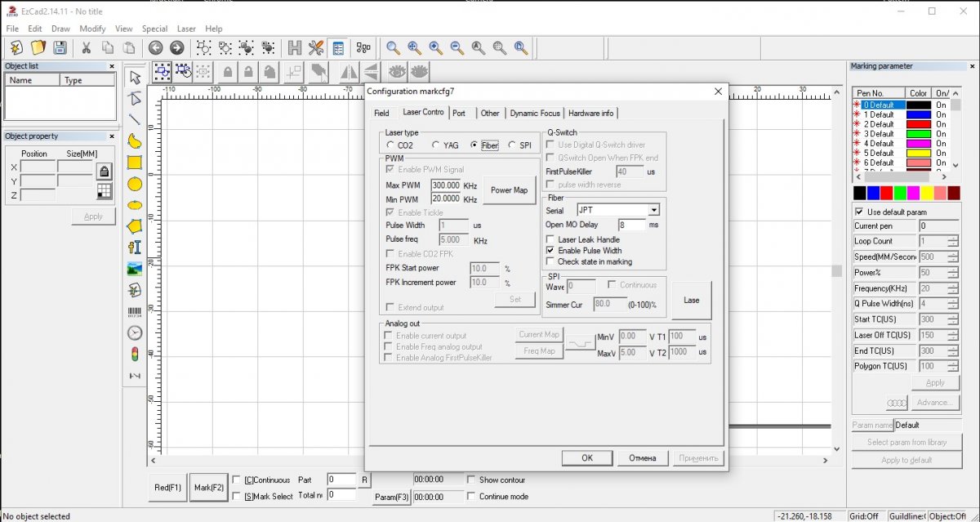This screenshot has width=980, height=522.
Task: Click the Cut scissors icon
Action: coord(86,48)
